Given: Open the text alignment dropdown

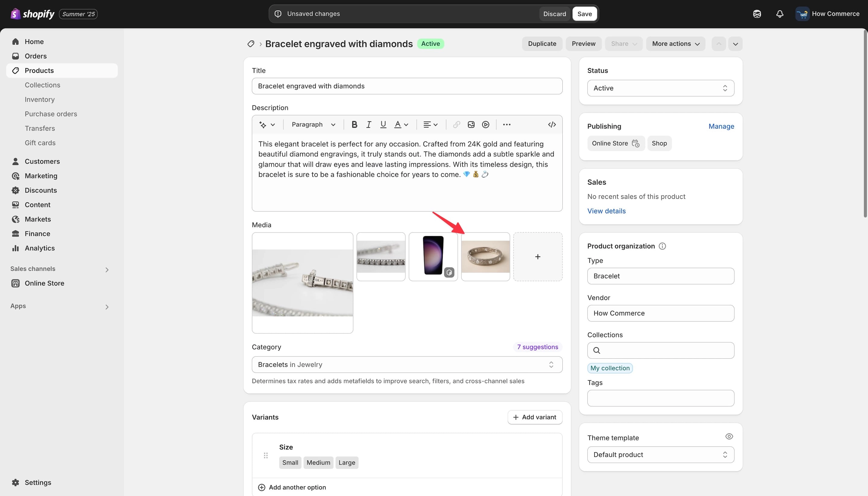Looking at the screenshot, I should pyautogui.click(x=430, y=125).
